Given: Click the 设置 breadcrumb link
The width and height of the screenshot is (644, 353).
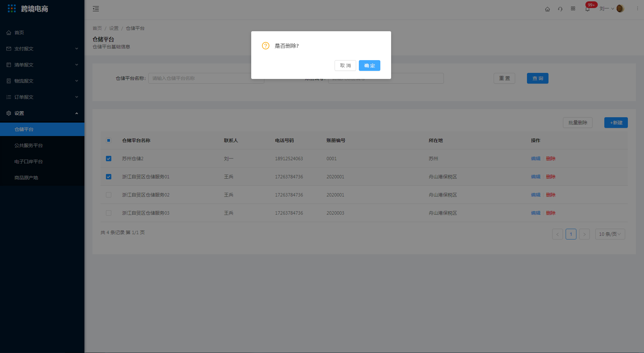Looking at the screenshot, I should point(114,28).
